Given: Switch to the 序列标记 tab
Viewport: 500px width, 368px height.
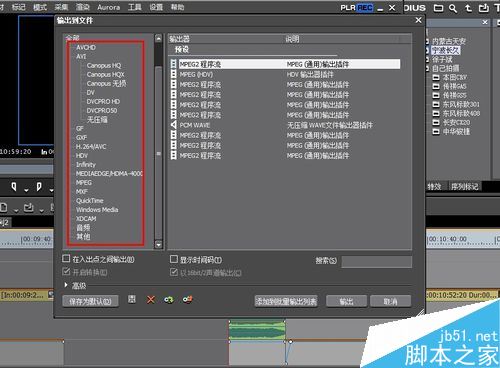Looking at the screenshot, I should coord(465,186).
